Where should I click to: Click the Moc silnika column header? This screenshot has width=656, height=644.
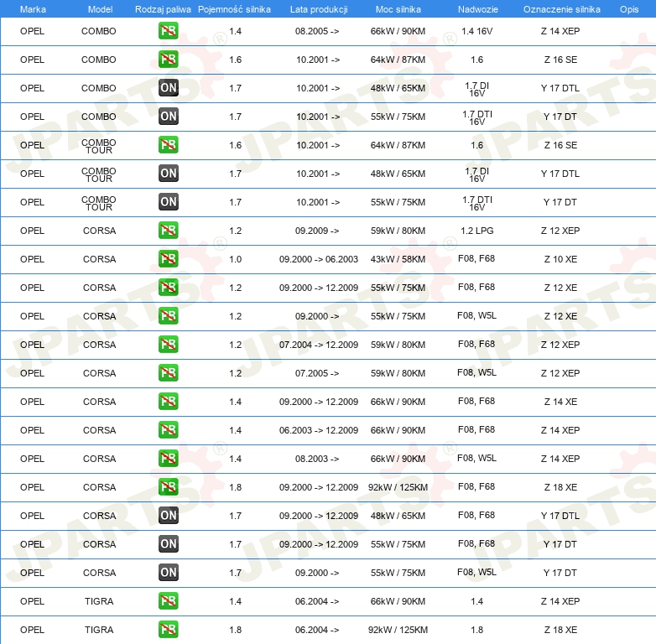(398, 9)
